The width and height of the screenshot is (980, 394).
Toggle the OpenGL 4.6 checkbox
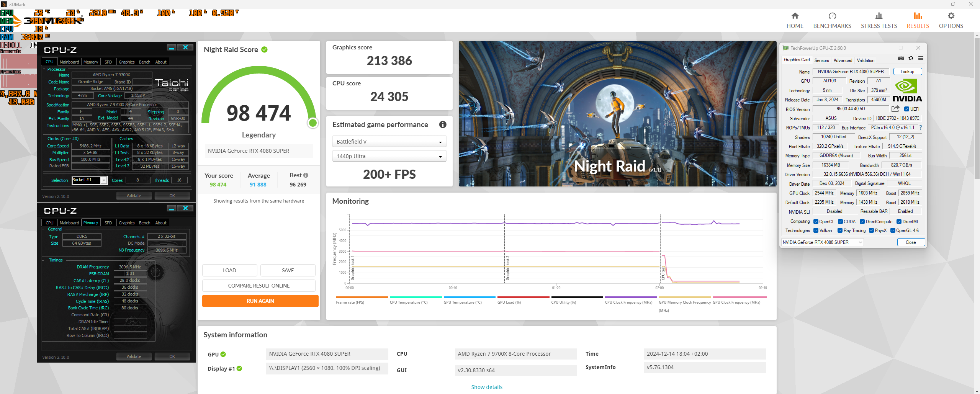[x=893, y=231]
